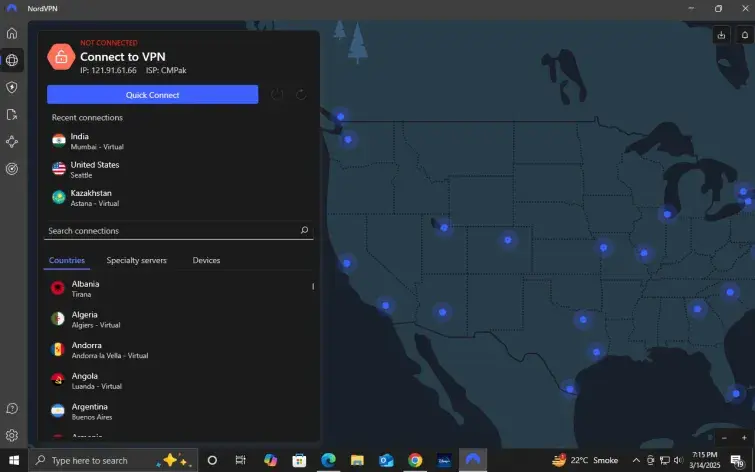Image resolution: width=755 pixels, height=472 pixels.
Task: Click the Windows Start button
Action: (x=13, y=460)
